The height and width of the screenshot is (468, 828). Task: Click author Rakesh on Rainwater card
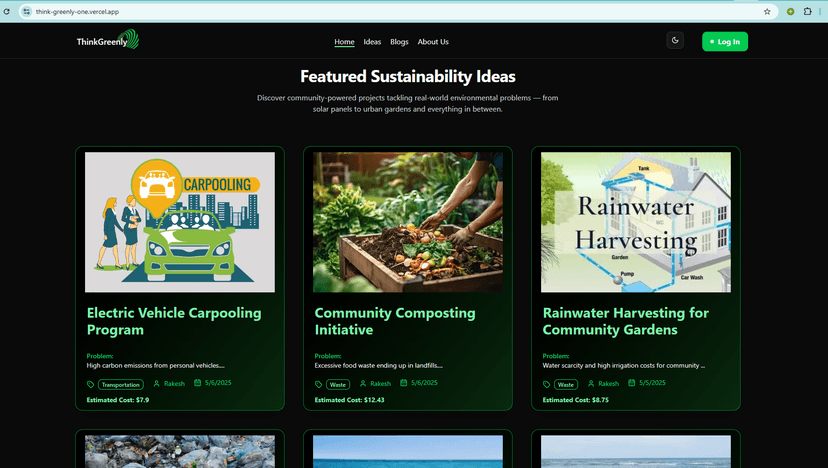tap(608, 383)
